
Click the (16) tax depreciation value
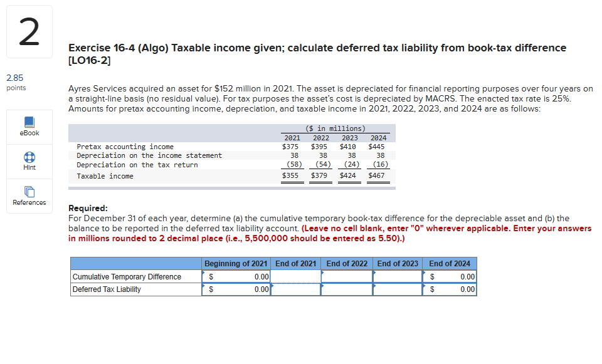pos(381,164)
